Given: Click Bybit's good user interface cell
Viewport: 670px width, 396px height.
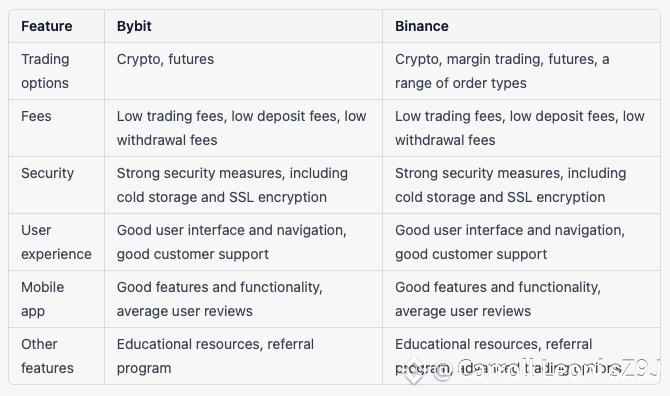Looking at the screenshot, I should (232, 242).
